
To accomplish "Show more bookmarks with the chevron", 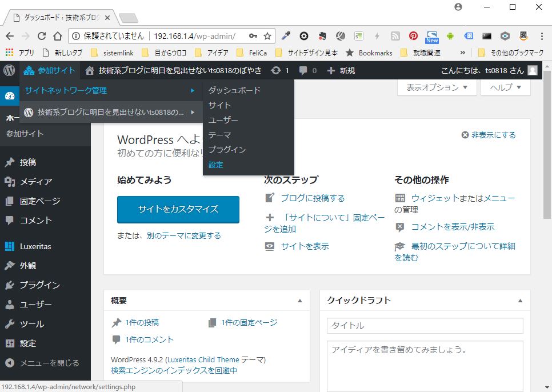I will (x=463, y=53).
